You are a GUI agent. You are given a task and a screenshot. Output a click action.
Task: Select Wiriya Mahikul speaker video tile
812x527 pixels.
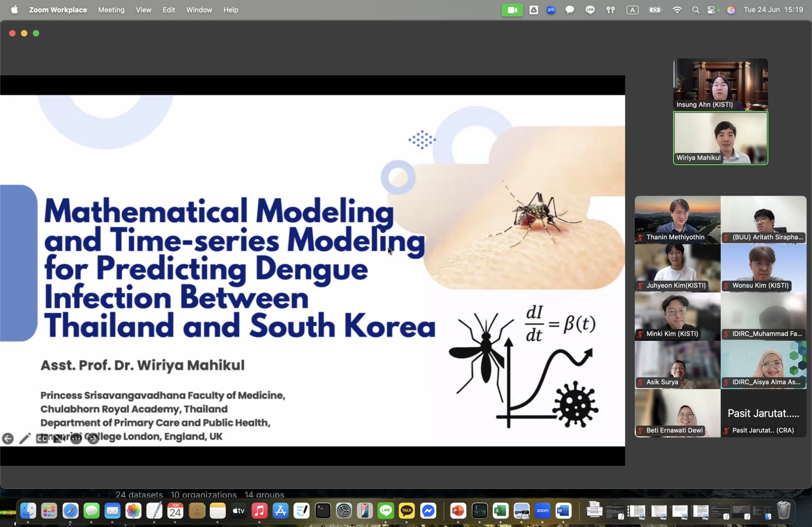(x=720, y=138)
